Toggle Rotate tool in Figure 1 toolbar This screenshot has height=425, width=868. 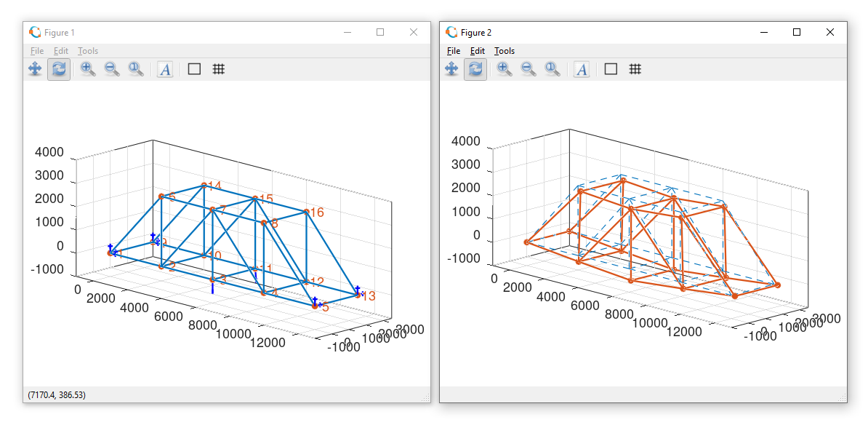click(59, 69)
